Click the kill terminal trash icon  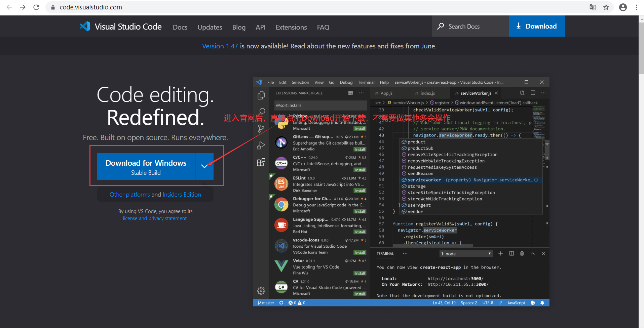coord(522,253)
